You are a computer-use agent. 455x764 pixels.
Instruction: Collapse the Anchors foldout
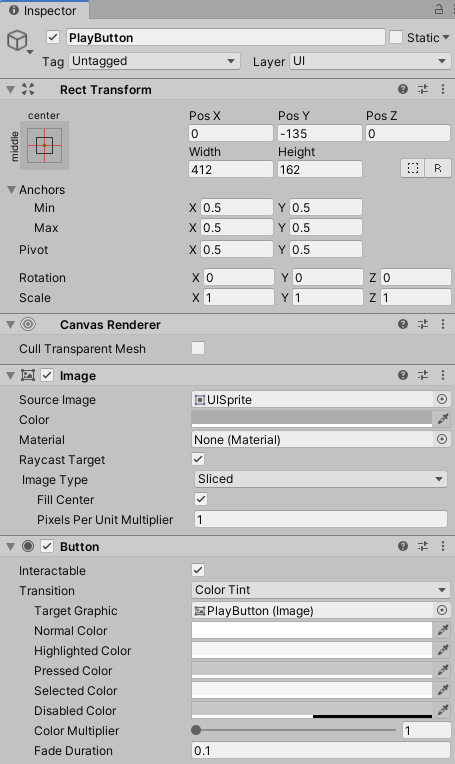tap(11, 190)
